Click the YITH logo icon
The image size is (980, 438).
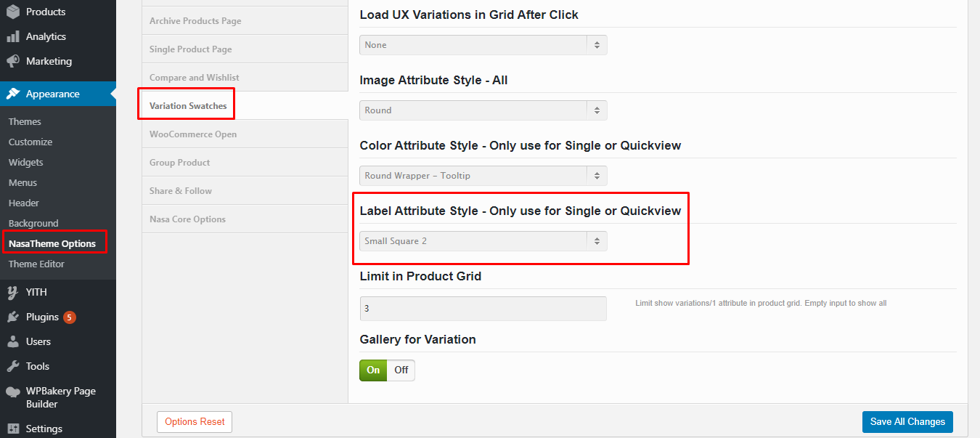point(13,292)
